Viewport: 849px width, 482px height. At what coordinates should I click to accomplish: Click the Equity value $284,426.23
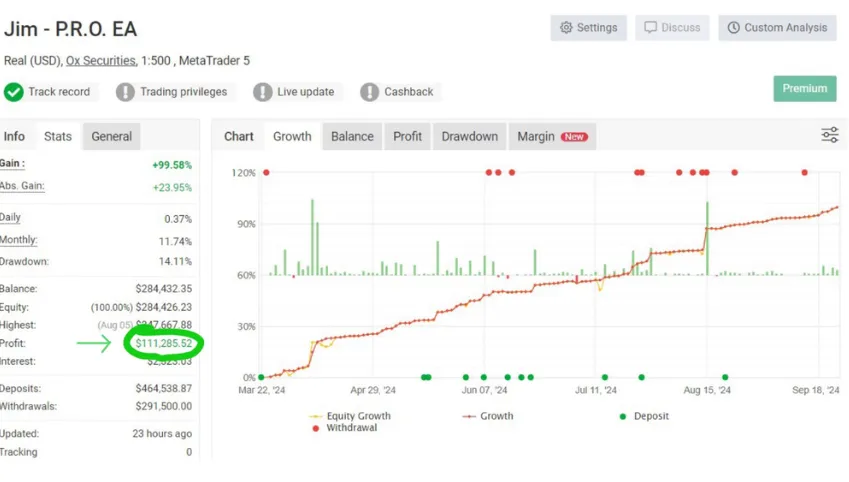pos(164,307)
